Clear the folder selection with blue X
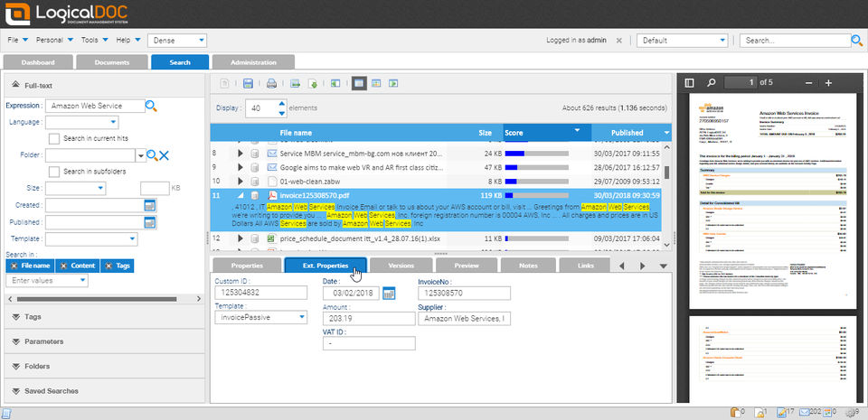Screen dimensions: 868x420 (x=165, y=156)
